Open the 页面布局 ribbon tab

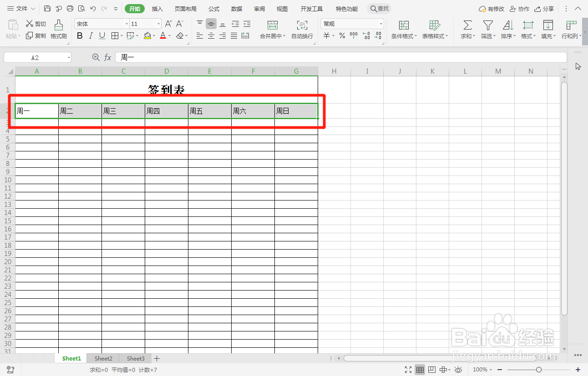(x=186, y=9)
